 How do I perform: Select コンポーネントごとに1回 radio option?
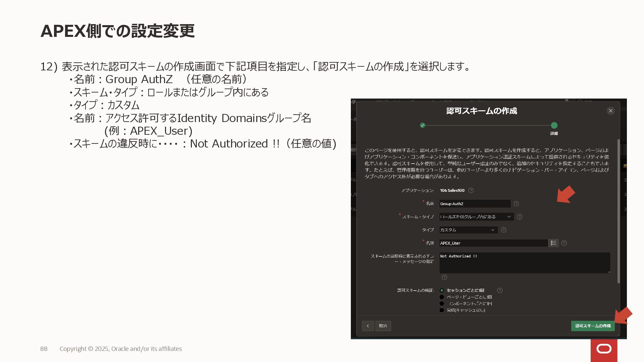[x=442, y=304]
